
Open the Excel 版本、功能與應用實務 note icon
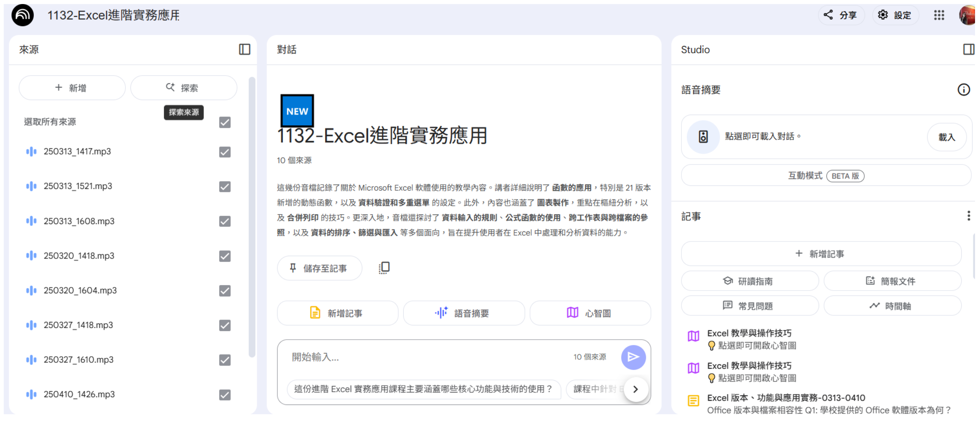coord(693,401)
